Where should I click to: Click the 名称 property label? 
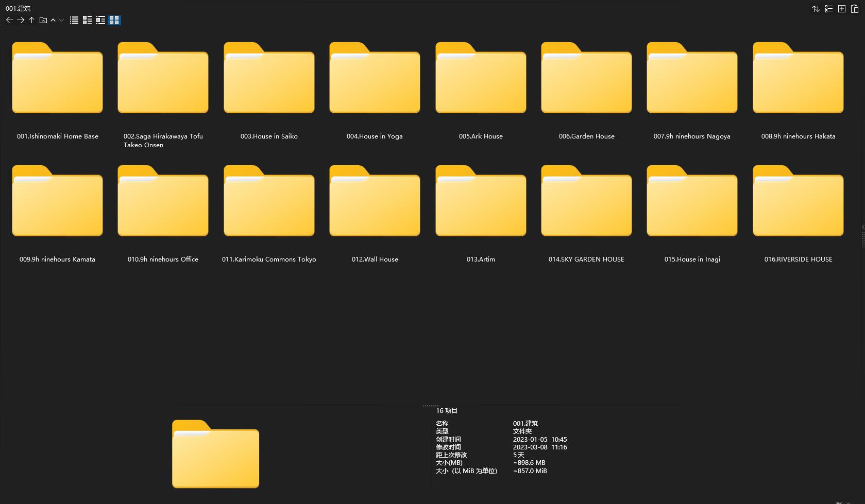tap(442, 423)
